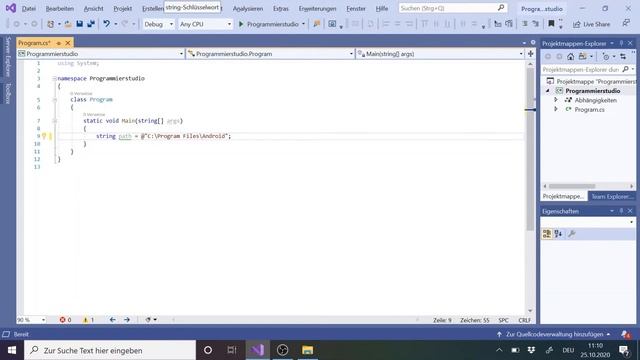Image resolution: width=640 pixels, height=360 pixels.
Task: Click the lightbulb quick action on line 9
Action: tap(44, 136)
